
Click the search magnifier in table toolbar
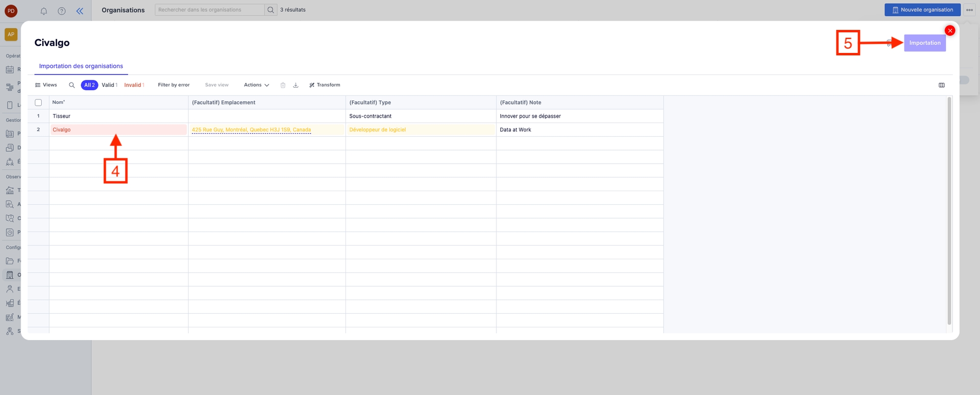click(x=72, y=85)
